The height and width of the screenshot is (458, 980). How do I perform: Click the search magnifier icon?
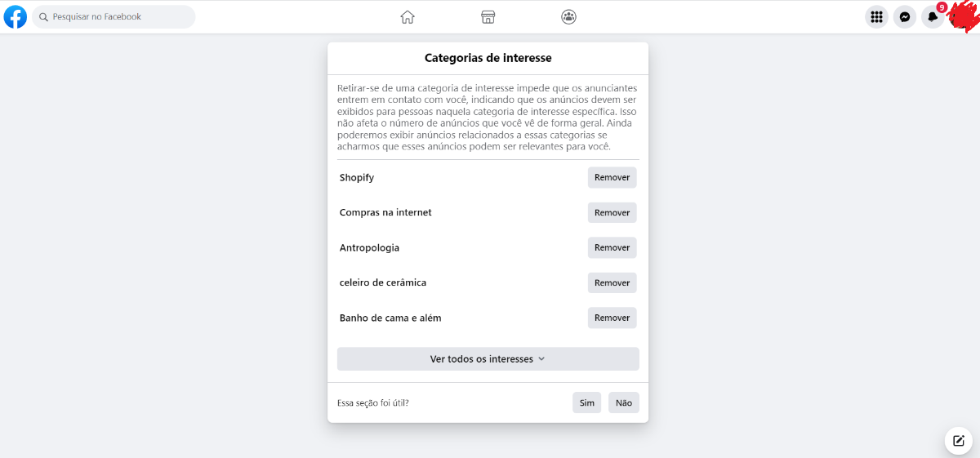point(44,16)
